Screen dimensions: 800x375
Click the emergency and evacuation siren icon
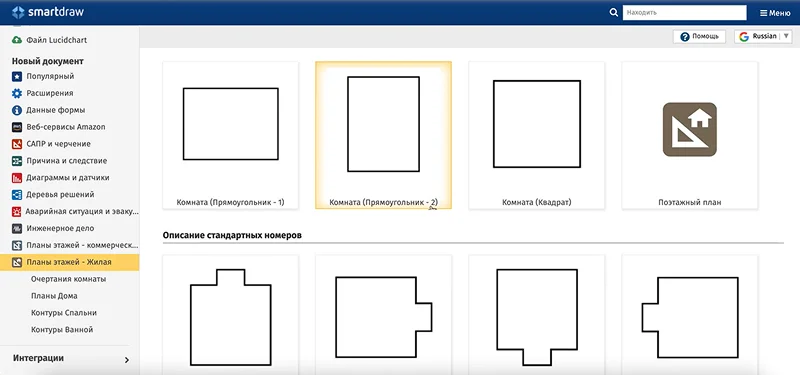[17, 212]
